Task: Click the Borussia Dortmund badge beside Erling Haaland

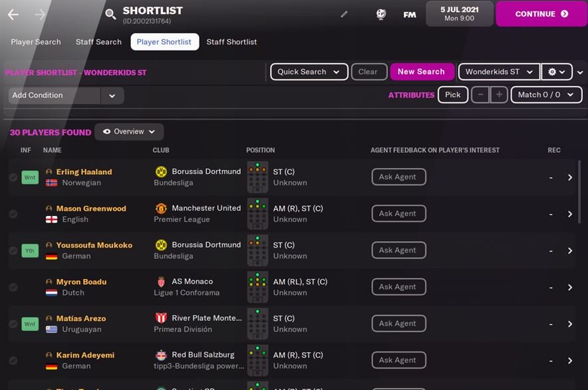Action: pos(161,171)
